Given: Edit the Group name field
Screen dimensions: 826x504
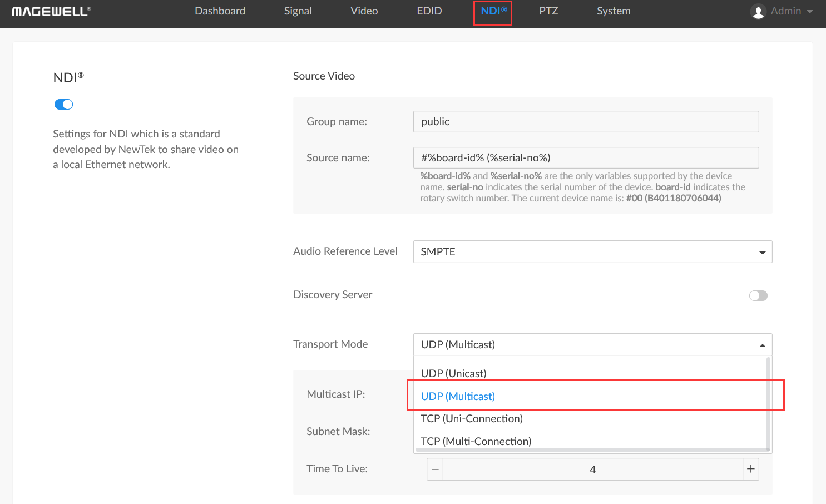Looking at the screenshot, I should (x=586, y=121).
